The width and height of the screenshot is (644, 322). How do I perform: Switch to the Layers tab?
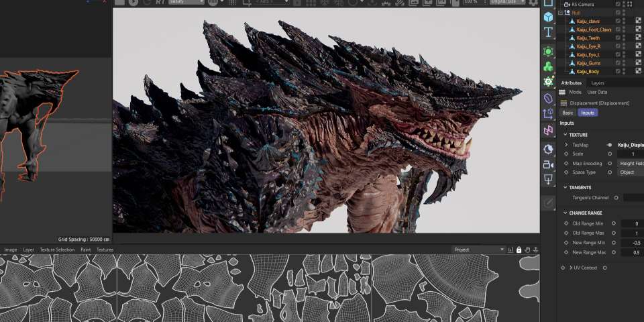[x=597, y=83]
